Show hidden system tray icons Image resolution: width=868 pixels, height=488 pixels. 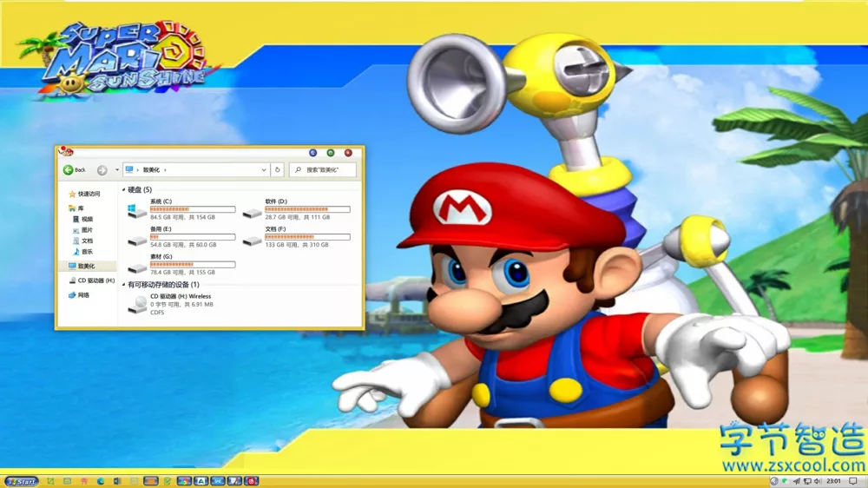(x=774, y=481)
